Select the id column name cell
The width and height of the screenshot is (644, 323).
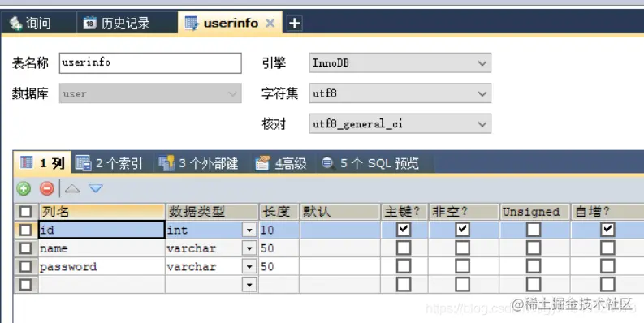[102, 230]
